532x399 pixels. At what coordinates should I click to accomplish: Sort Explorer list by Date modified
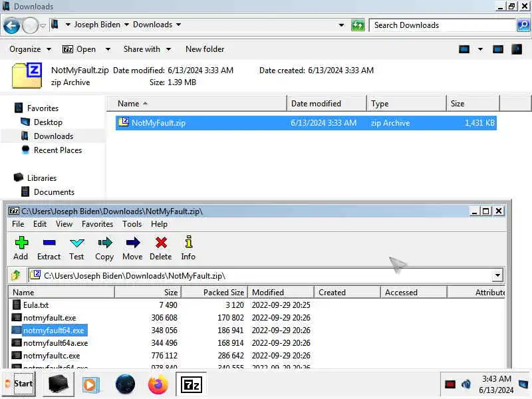327,104
